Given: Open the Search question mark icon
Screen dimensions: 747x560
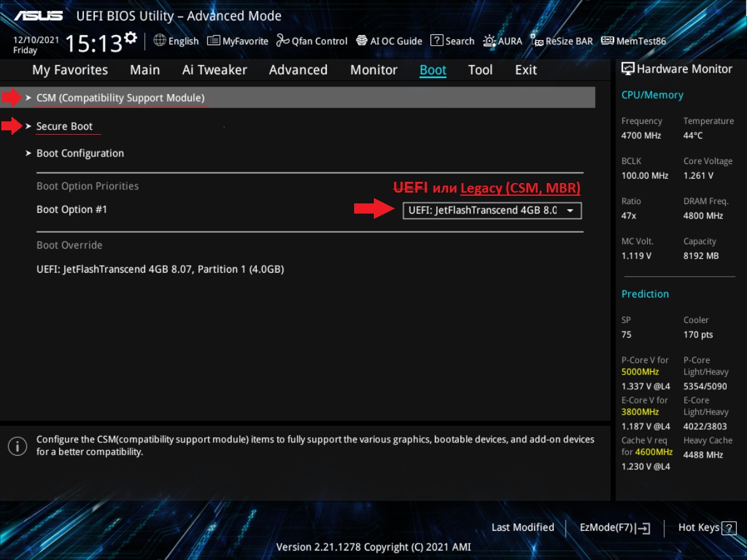Looking at the screenshot, I should pyautogui.click(x=437, y=41).
